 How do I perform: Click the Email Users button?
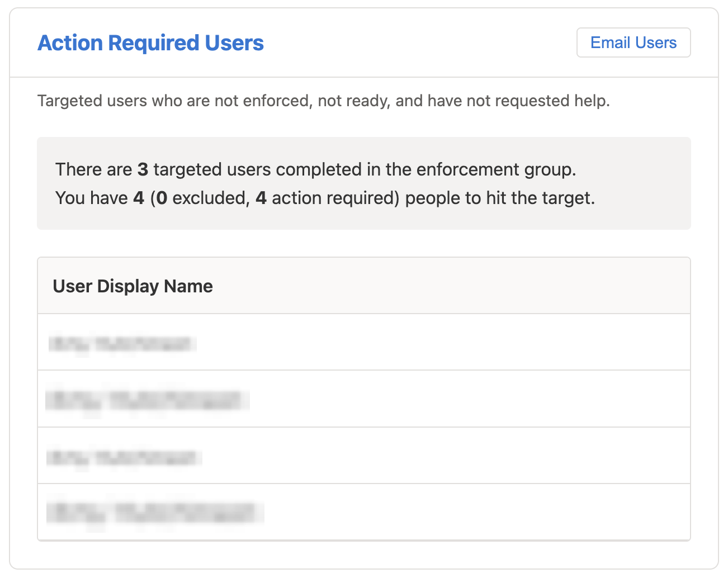coord(633,42)
